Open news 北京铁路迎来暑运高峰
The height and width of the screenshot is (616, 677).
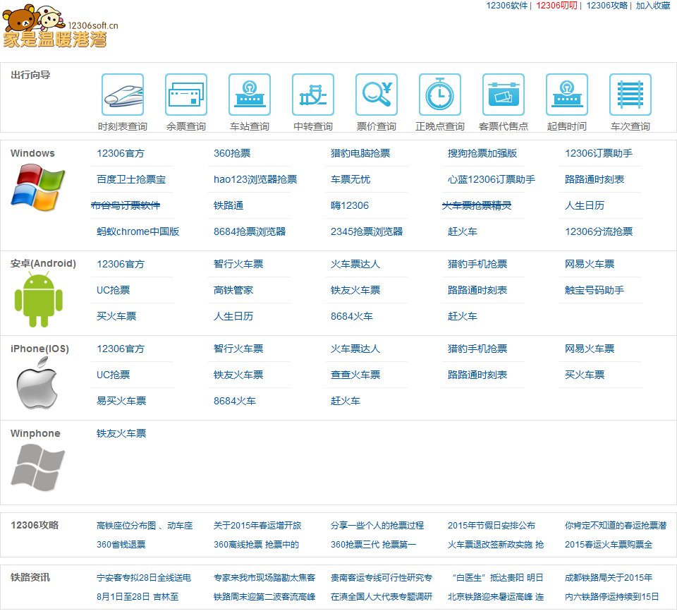(496, 597)
